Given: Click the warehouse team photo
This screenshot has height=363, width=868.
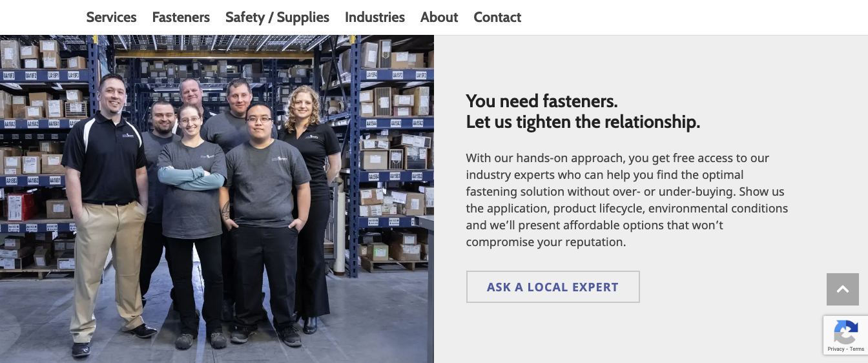Looking at the screenshot, I should coord(217,199).
